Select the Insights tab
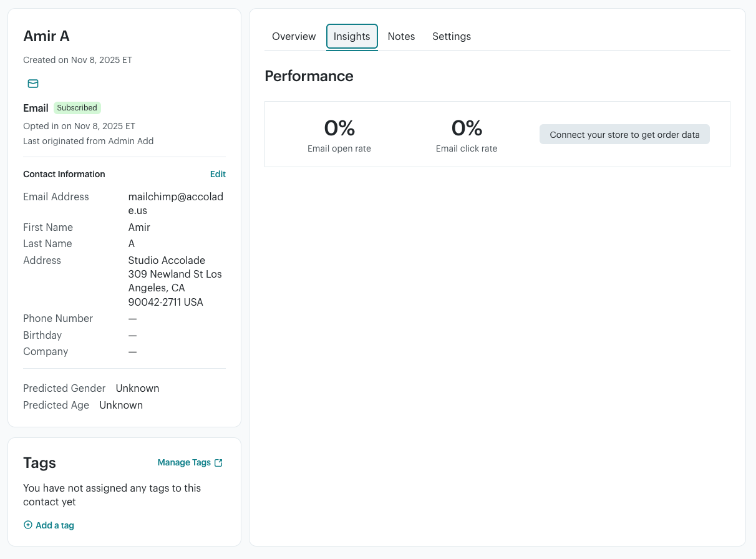This screenshot has height=559, width=756. 352,37
